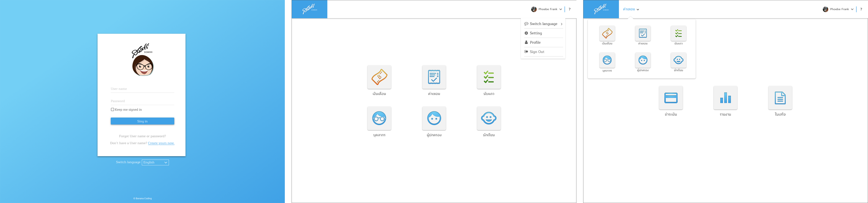This screenshot has width=868, height=203.
Task: Click the large เงินเดือน salary tile on dashboard
Action: coord(379,77)
